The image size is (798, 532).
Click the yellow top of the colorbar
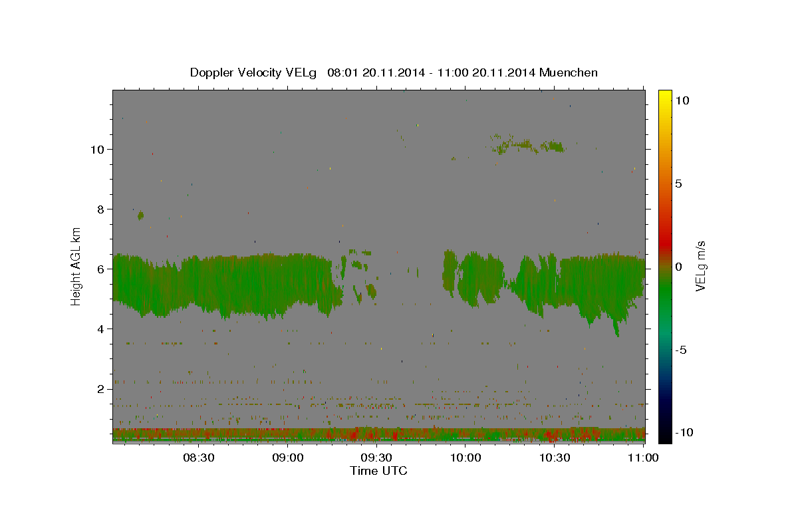664,96
